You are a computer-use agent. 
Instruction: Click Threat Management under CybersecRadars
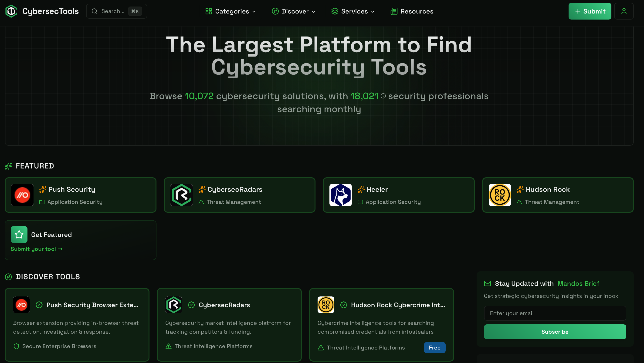[234, 202]
